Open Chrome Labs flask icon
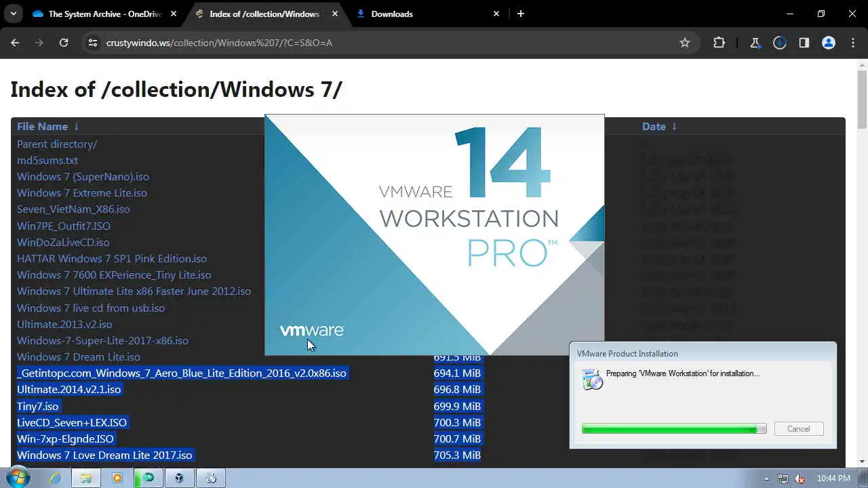This screenshot has height=488, width=868. coord(755,43)
